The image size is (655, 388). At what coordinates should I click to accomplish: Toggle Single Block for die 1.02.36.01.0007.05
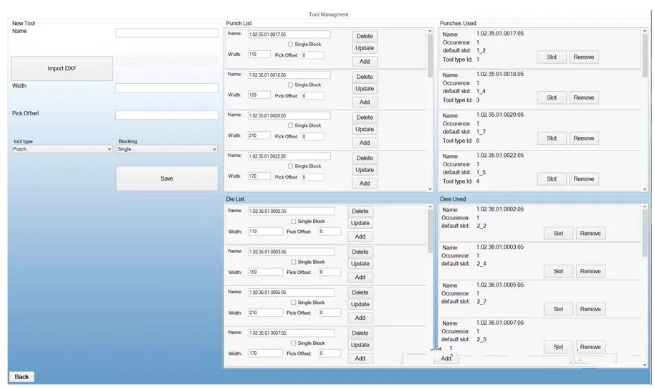click(x=293, y=343)
